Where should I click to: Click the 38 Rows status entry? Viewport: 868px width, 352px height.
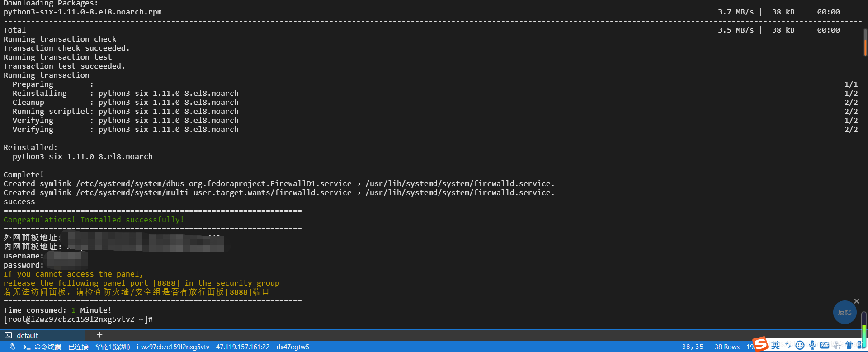[x=727, y=347]
